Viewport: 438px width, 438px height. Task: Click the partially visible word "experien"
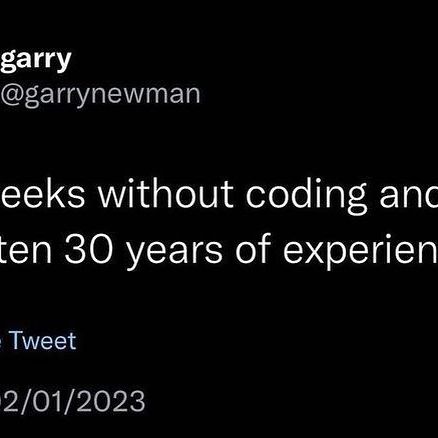click(x=360, y=252)
